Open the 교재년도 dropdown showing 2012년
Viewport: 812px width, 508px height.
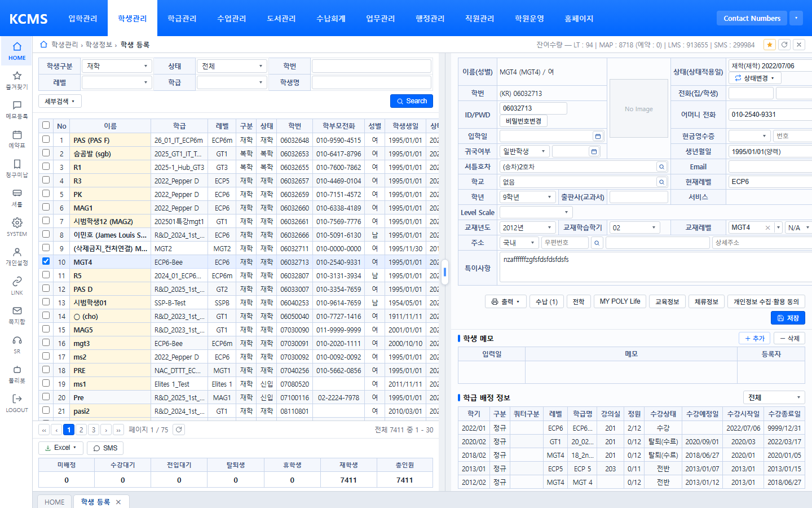[528, 227]
